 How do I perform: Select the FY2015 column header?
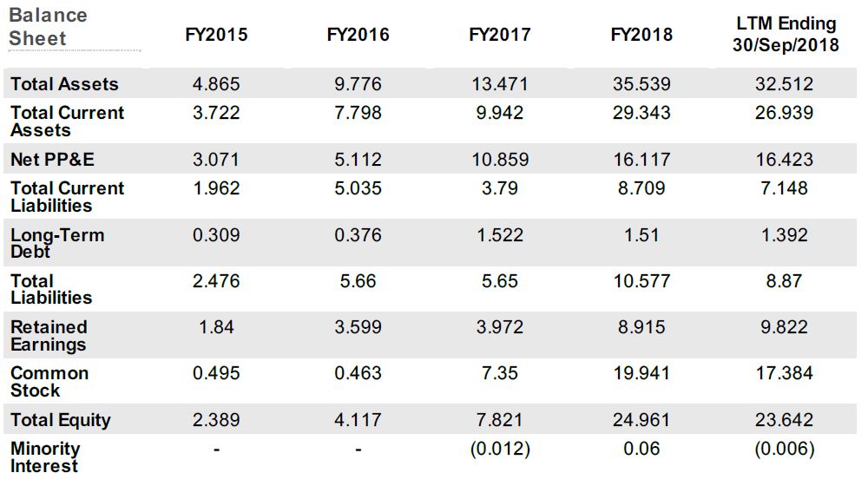click(216, 35)
